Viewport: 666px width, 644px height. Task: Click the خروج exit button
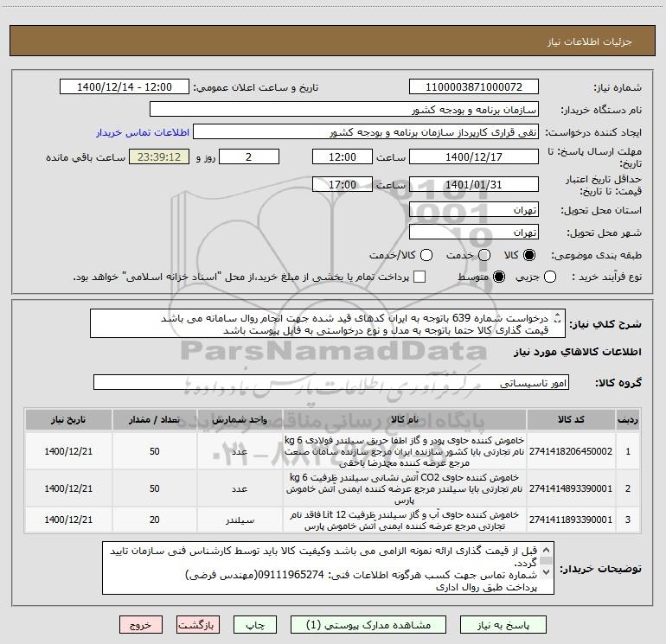click(x=141, y=625)
